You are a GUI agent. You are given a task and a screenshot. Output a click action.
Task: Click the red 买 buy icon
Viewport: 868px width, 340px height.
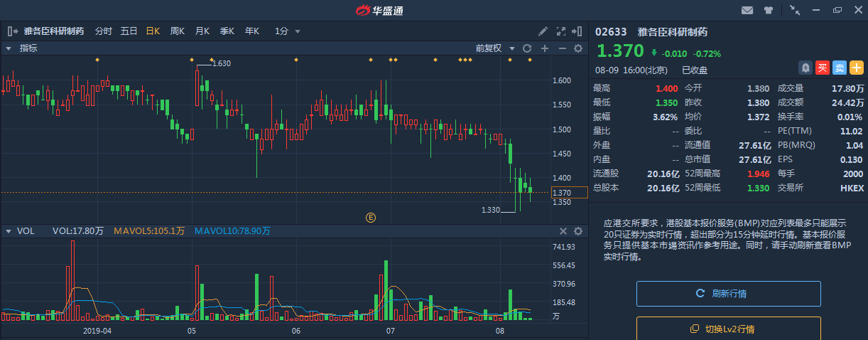pyautogui.click(x=823, y=68)
